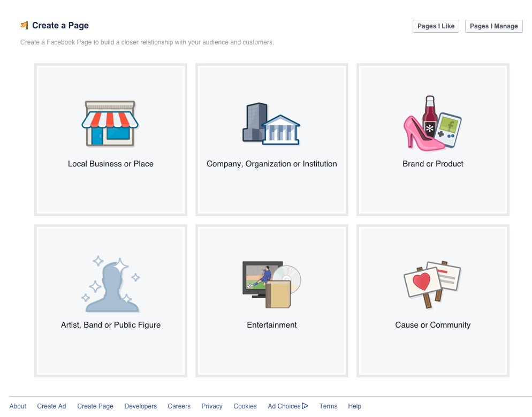
Task: Choose the Entertainment category tile
Action: 271,300
